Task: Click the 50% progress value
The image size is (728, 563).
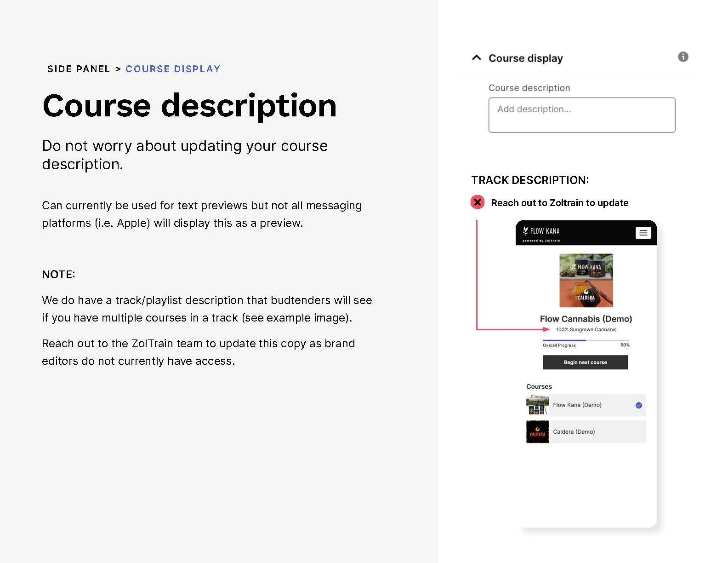Action: [x=625, y=345]
